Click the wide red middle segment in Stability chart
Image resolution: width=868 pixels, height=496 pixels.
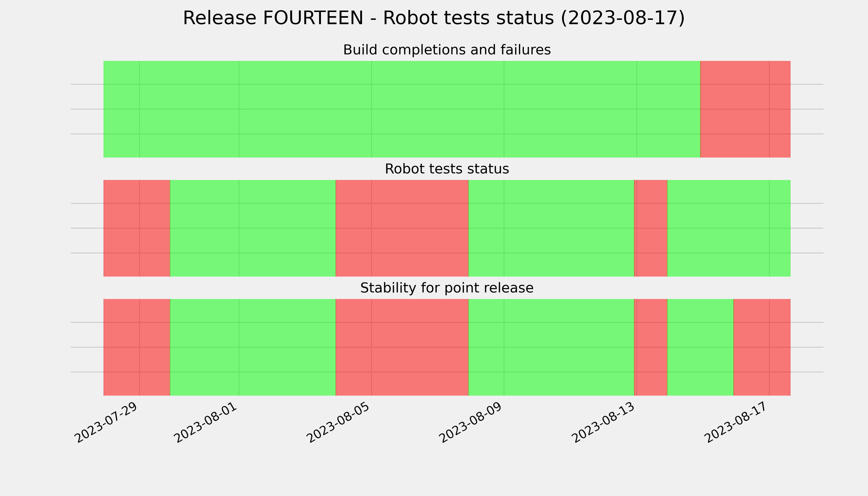[402, 347]
